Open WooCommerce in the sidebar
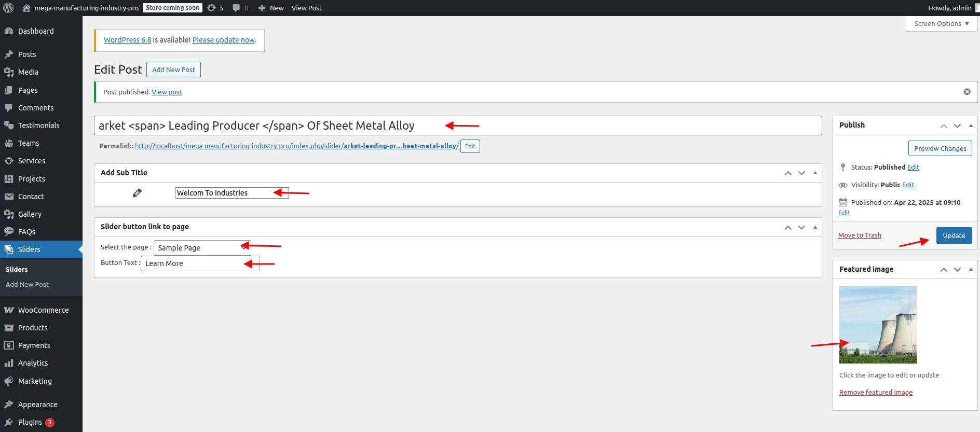 pyautogui.click(x=43, y=310)
